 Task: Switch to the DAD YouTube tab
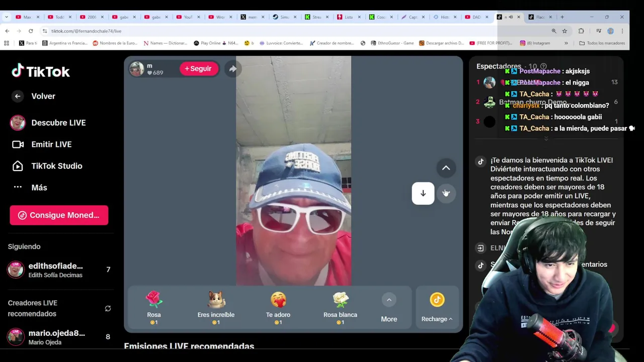point(476,17)
